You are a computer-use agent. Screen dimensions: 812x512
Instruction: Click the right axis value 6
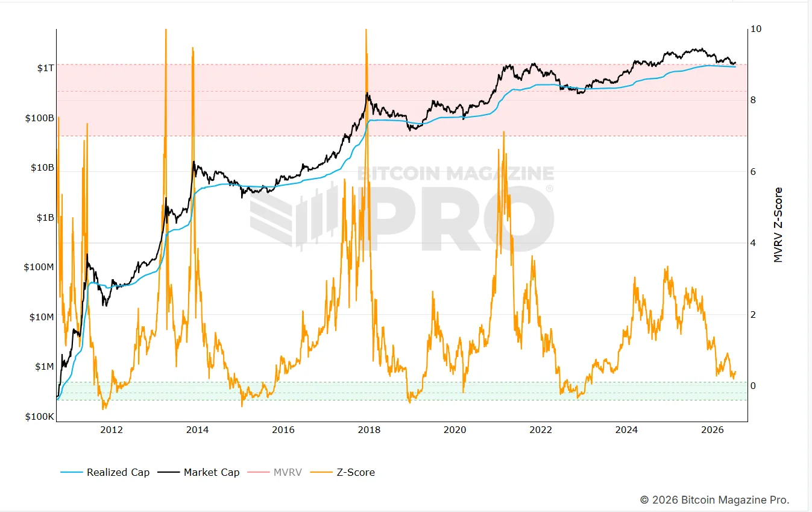(754, 172)
